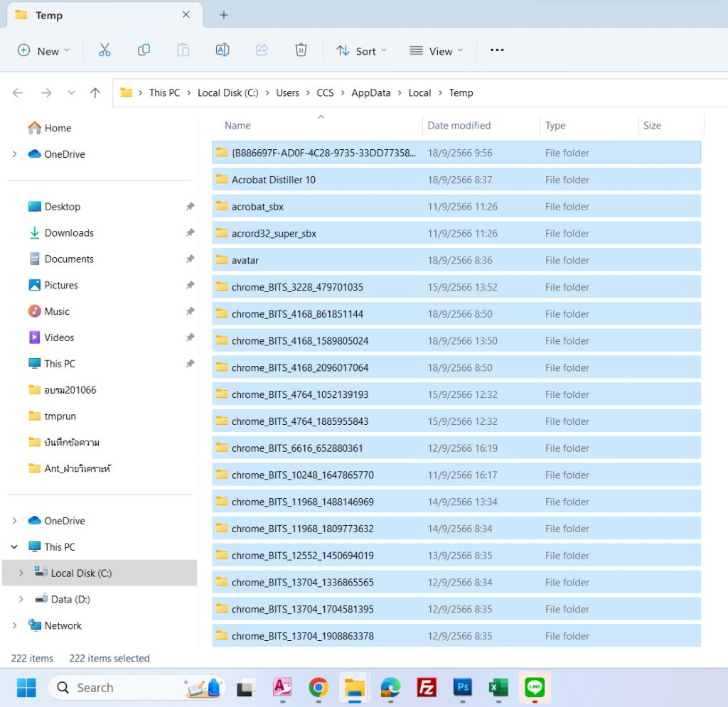The height and width of the screenshot is (707, 728).
Task: Cut the selected items
Action: coord(105,50)
